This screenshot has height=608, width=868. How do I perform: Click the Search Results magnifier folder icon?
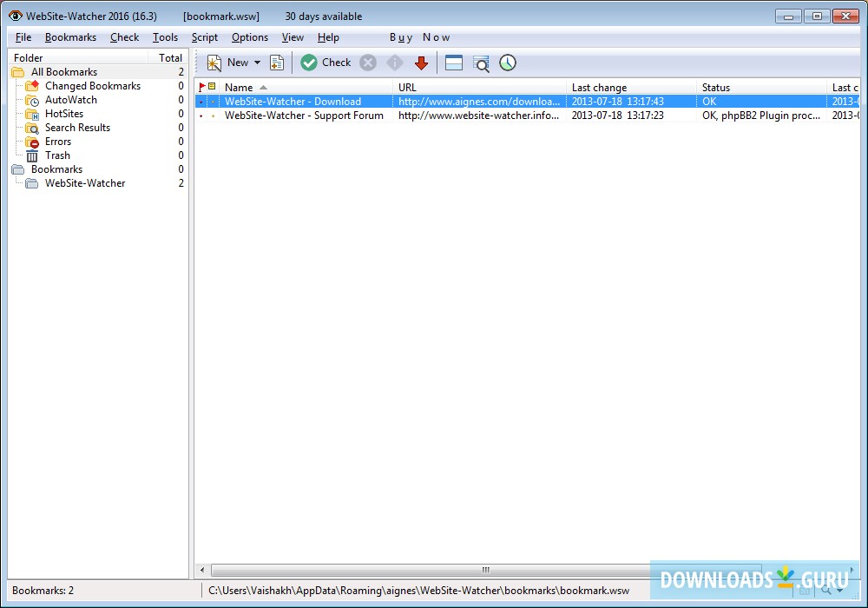click(x=32, y=128)
